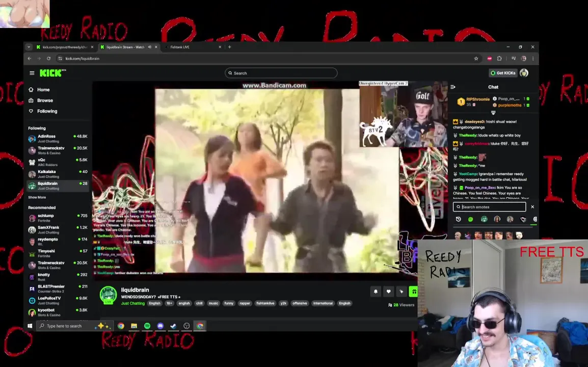Viewport: 588px width, 367px height.
Task: Select the green Kick emotes tab
Action: [471, 219]
